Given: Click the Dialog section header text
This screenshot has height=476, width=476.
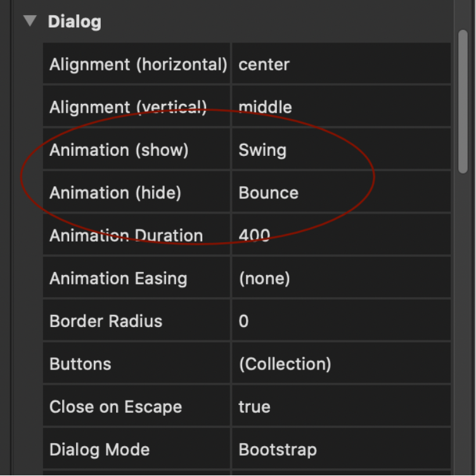Looking at the screenshot, I should 75,22.
